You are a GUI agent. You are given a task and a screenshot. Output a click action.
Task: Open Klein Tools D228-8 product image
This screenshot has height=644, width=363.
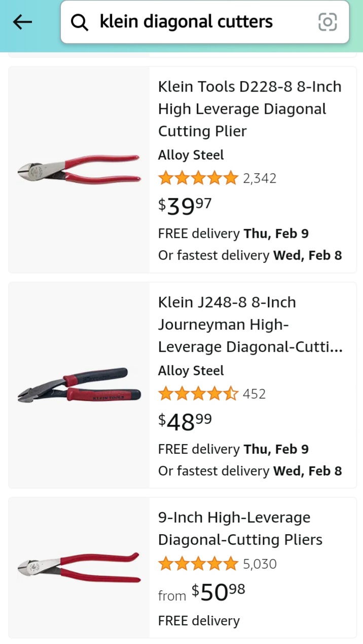click(79, 169)
